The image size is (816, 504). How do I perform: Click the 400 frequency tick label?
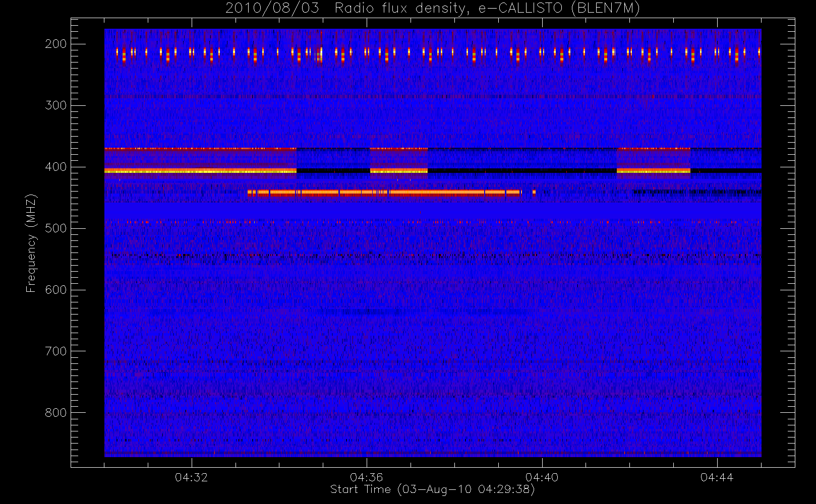pyautogui.click(x=56, y=167)
